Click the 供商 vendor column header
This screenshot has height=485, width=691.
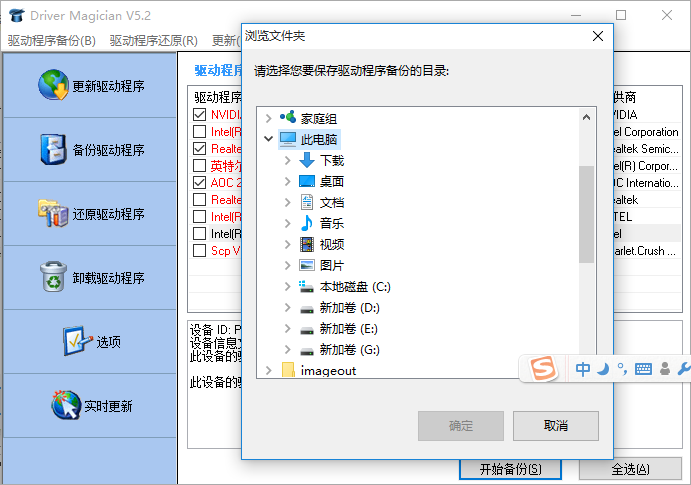[x=625, y=97]
